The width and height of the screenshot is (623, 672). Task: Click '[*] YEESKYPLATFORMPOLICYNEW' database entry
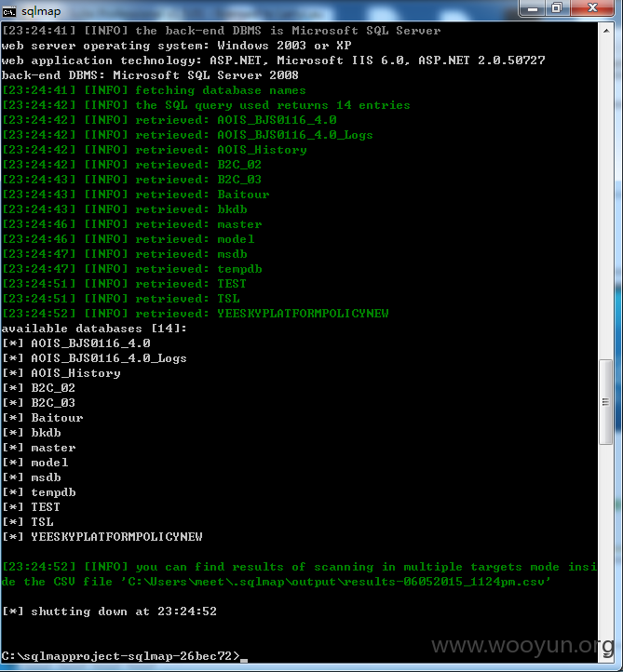102,537
